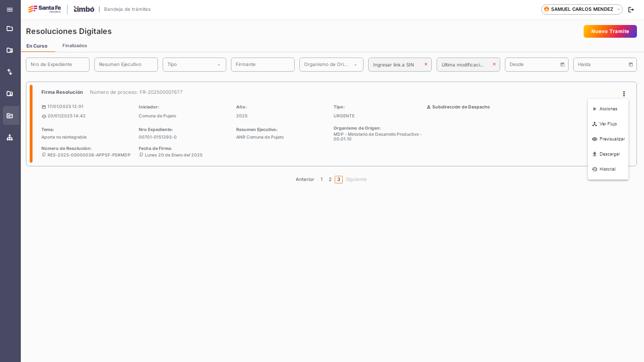
Task: Click the transfer arrows sidebar icon
Action: (9, 72)
